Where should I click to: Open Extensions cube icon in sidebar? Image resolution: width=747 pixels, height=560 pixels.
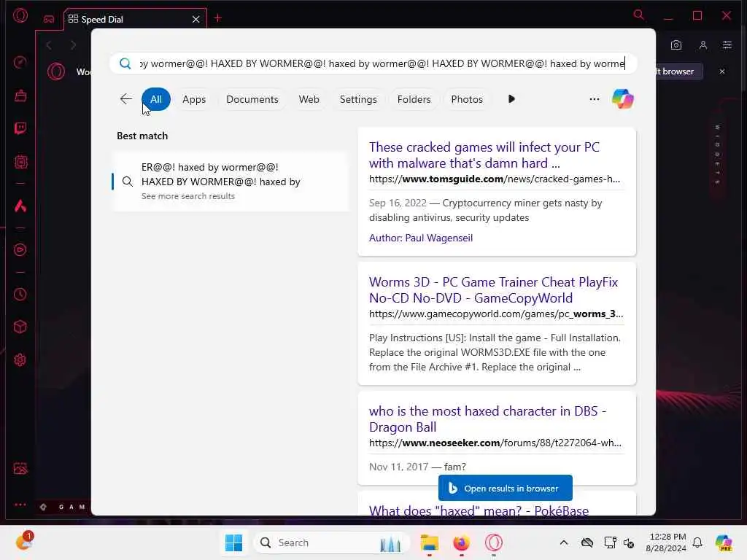(x=20, y=327)
